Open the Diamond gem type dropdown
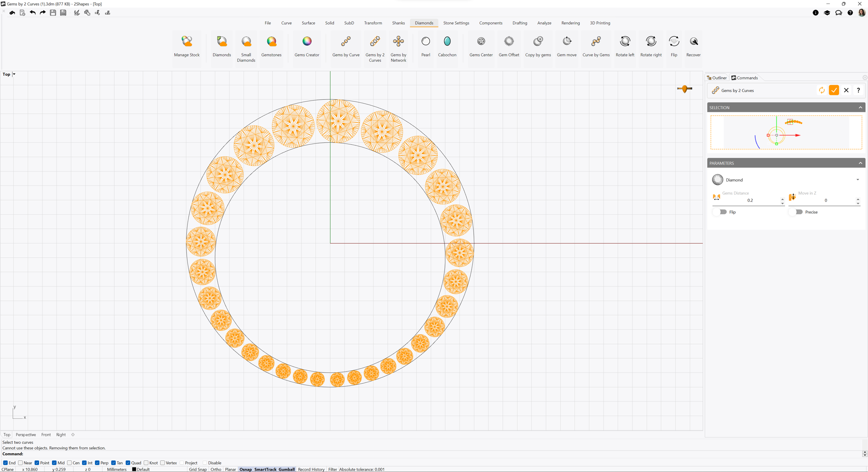This screenshot has height=472, width=868. [857, 180]
